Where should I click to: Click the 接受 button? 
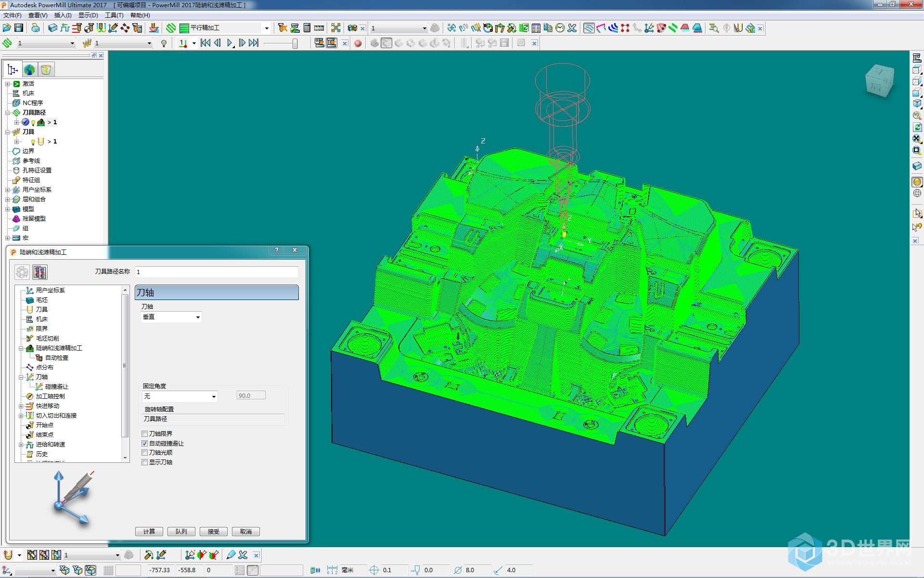(214, 531)
